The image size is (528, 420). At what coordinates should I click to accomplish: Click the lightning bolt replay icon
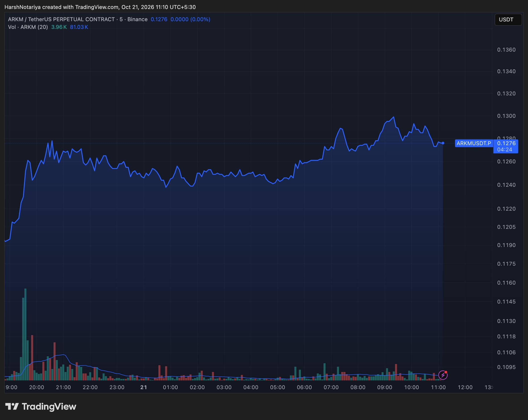[x=443, y=375]
